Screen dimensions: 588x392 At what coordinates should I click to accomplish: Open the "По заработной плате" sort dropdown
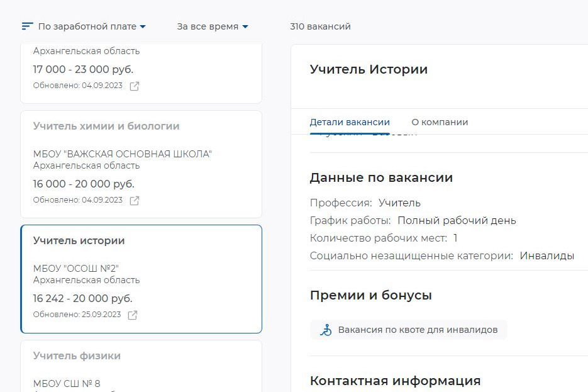pos(92,26)
